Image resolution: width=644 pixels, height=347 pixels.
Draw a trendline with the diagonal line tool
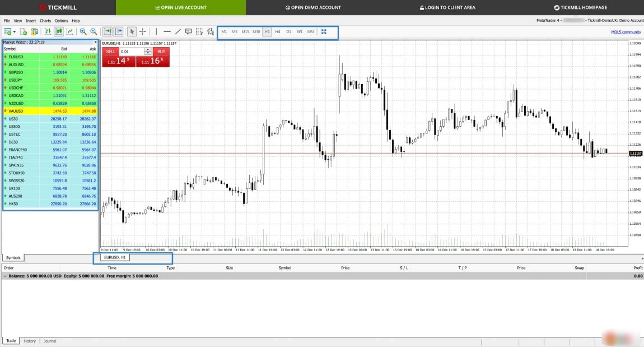pos(178,32)
